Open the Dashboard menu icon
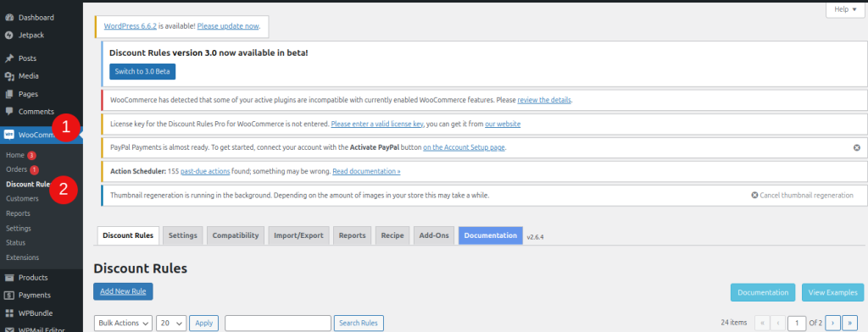 pyautogui.click(x=8, y=18)
